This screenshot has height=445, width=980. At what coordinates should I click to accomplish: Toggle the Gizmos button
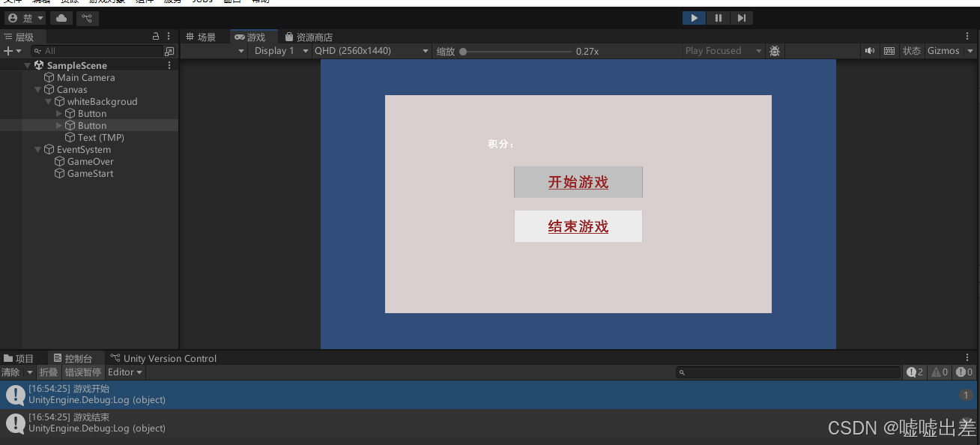[943, 51]
